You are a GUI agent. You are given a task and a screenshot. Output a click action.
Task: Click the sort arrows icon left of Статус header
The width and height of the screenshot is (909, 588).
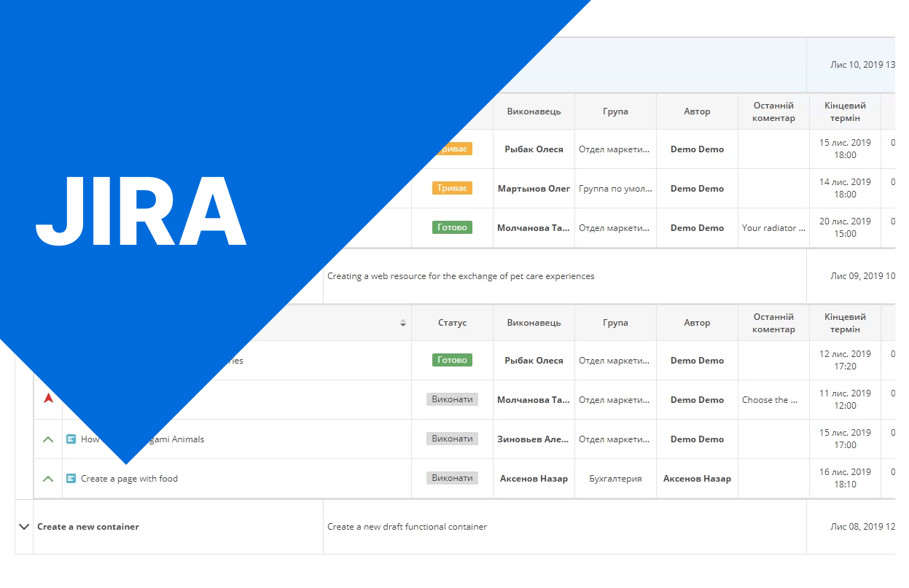403,323
